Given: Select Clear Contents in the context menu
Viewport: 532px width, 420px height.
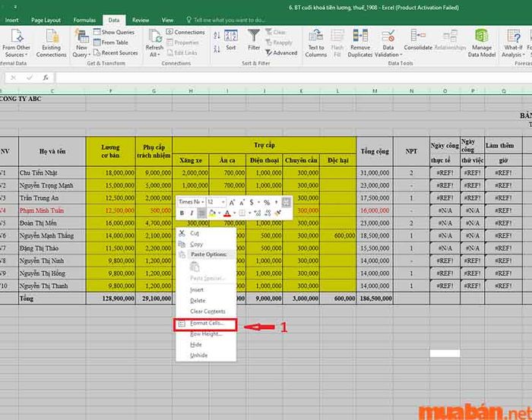Looking at the screenshot, I should pos(206,311).
